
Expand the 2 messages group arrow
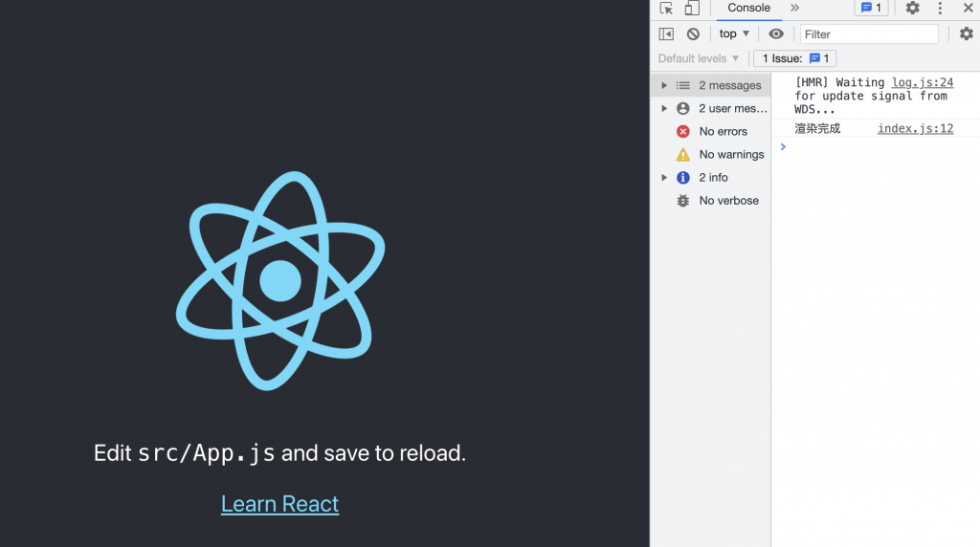click(664, 85)
